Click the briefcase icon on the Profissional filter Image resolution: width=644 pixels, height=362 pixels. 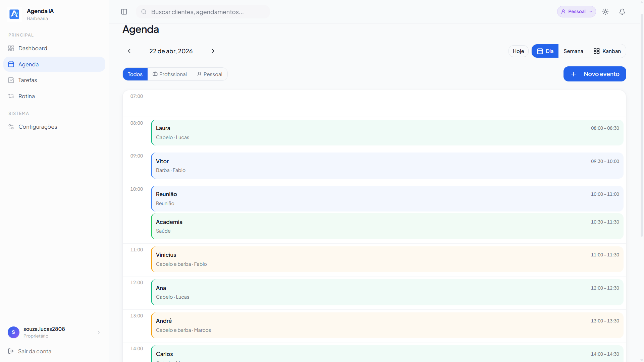(x=155, y=74)
